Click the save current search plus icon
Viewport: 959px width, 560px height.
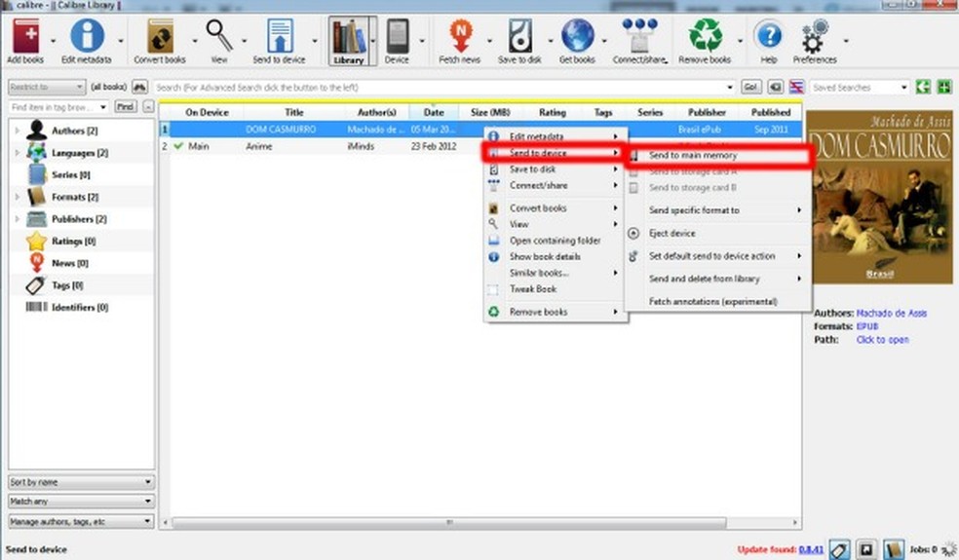[945, 87]
